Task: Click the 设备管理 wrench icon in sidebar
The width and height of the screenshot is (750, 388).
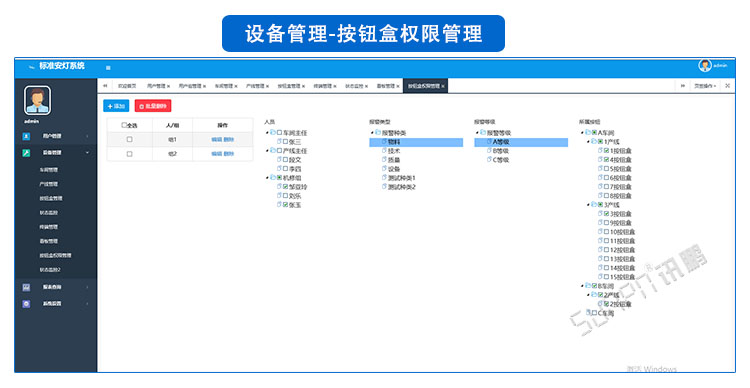Action: [26, 153]
